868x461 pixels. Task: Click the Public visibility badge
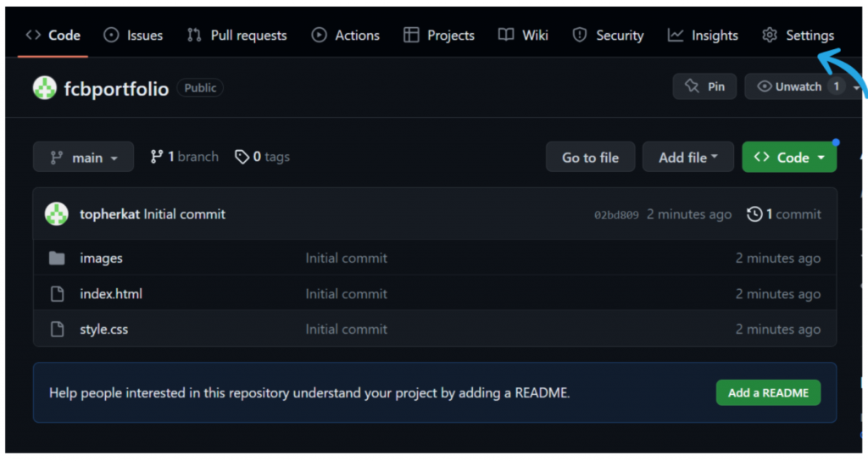(200, 87)
